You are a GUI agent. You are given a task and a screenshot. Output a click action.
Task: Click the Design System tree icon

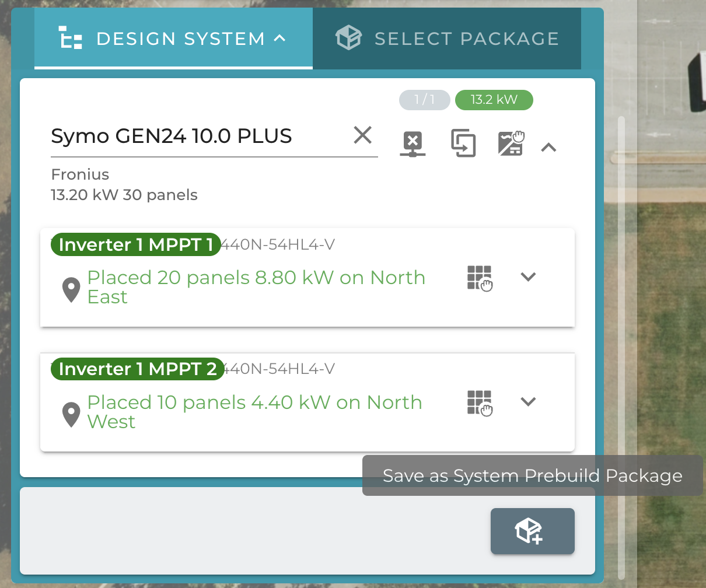(71, 38)
